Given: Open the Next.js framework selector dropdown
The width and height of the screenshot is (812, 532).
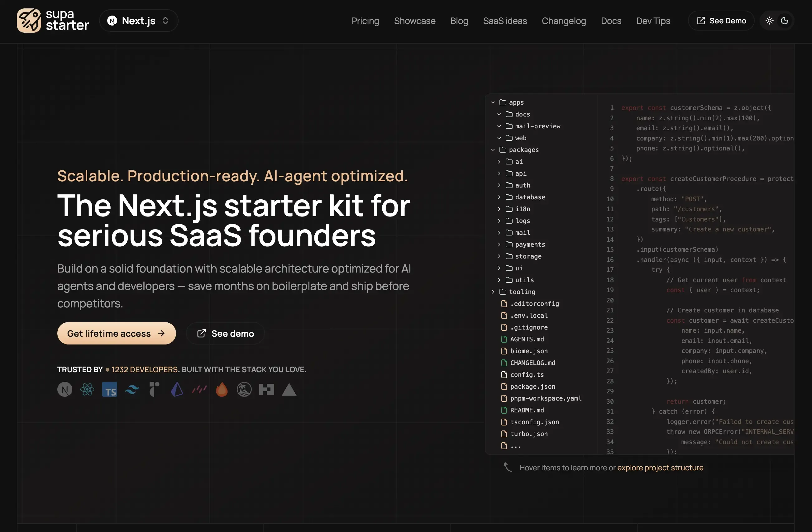Looking at the screenshot, I should tap(138, 21).
